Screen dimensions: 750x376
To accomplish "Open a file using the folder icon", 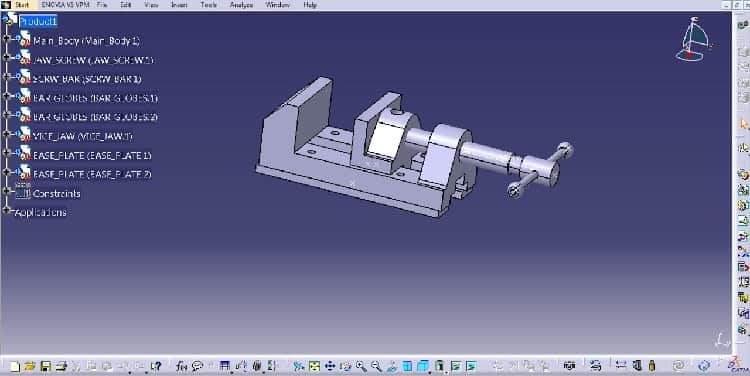I will tap(30, 366).
